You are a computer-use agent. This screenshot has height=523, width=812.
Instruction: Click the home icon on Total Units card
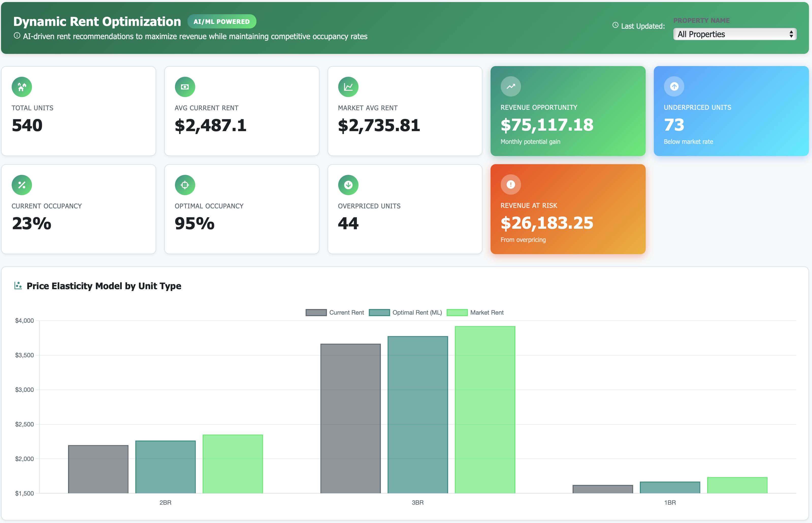(22, 87)
